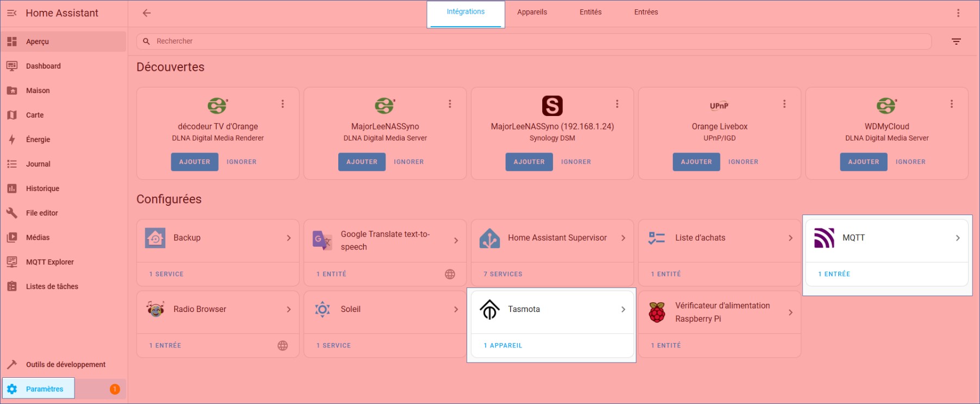Expand the Soleil integration chevron
Image resolution: width=980 pixels, height=404 pixels.
pos(456,309)
